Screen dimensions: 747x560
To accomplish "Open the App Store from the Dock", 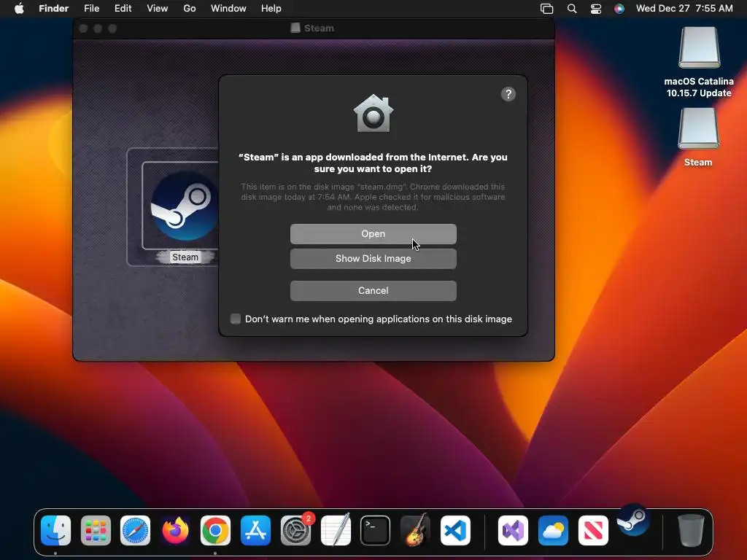I will (x=255, y=530).
